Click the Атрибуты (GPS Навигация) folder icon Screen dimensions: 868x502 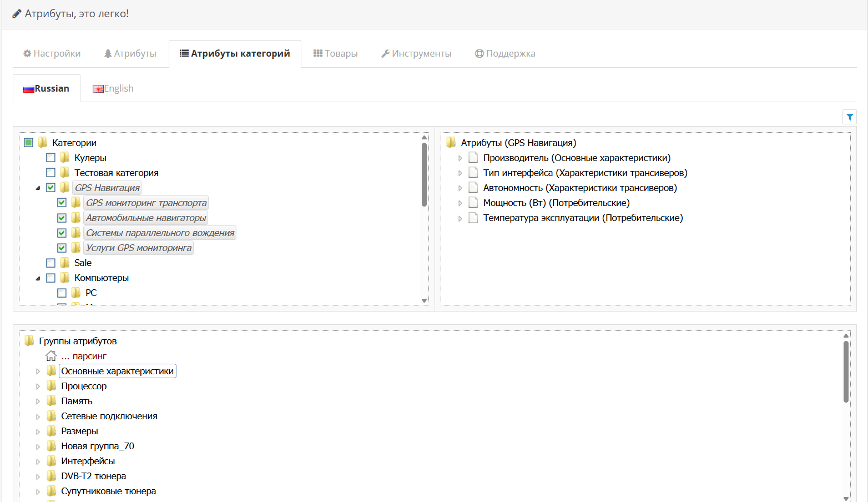click(451, 143)
